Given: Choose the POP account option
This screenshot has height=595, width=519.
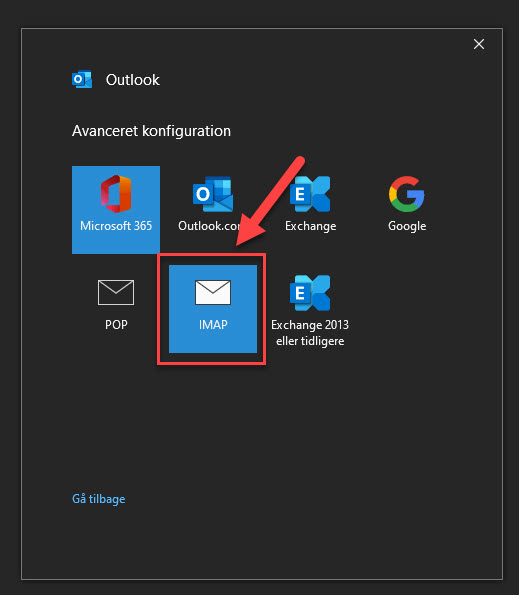Looking at the screenshot, I should tap(116, 309).
